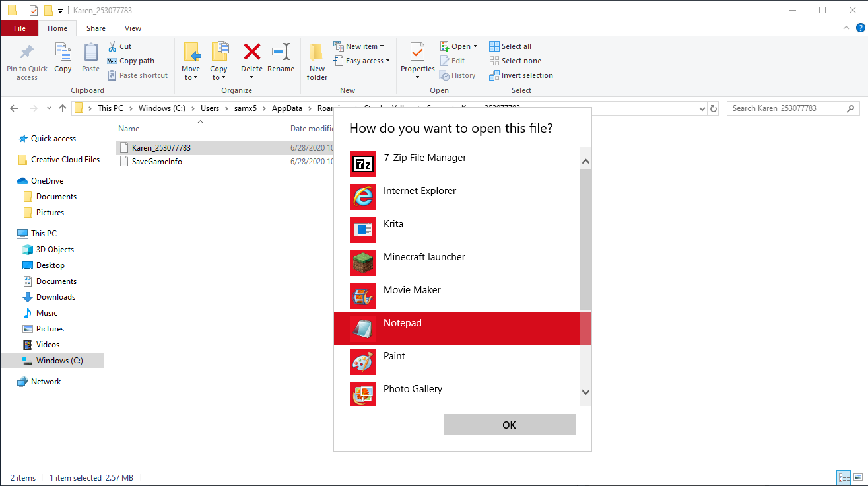The height and width of the screenshot is (486, 868).
Task: Open Quick access in the navigation pane
Action: 53,139
